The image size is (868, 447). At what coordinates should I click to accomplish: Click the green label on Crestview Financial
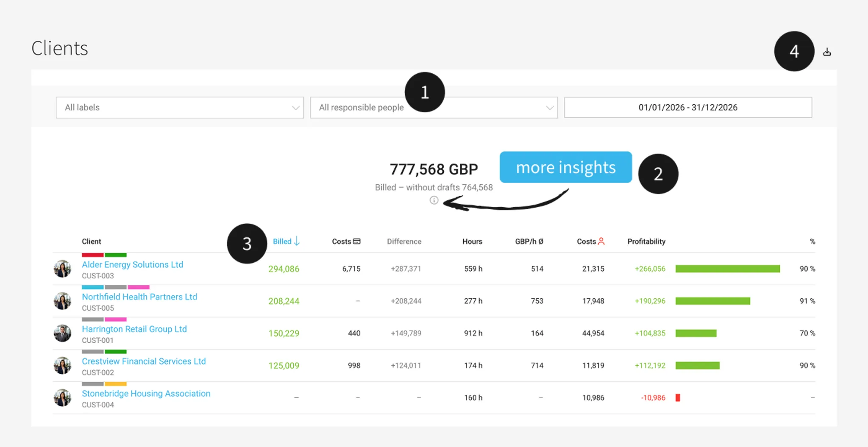[x=116, y=352]
